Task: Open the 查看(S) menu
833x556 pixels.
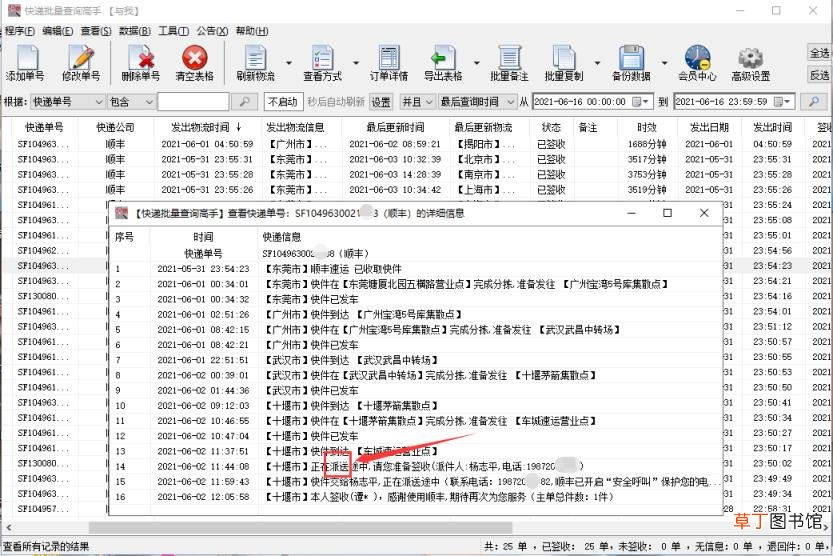Action: (x=96, y=31)
